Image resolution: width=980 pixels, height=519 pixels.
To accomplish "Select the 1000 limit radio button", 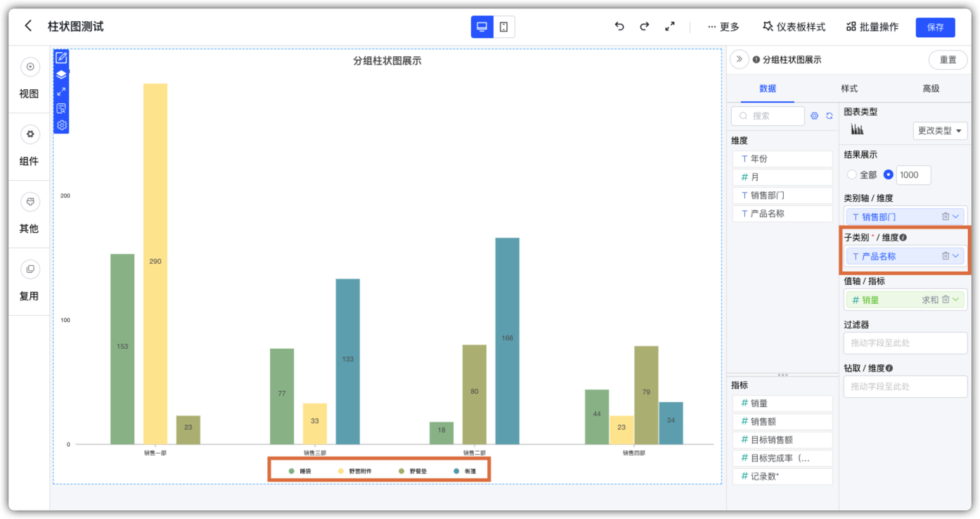I will [x=888, y=174].
